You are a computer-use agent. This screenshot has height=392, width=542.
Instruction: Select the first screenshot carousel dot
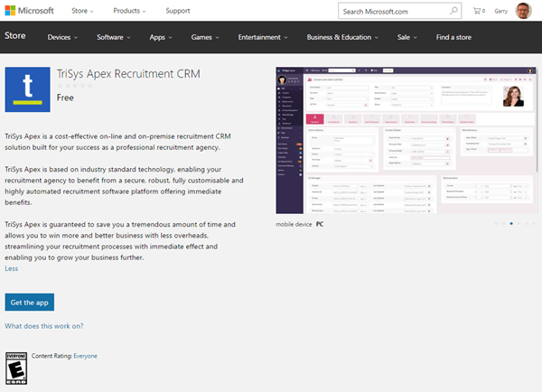(x=496, y=224)
